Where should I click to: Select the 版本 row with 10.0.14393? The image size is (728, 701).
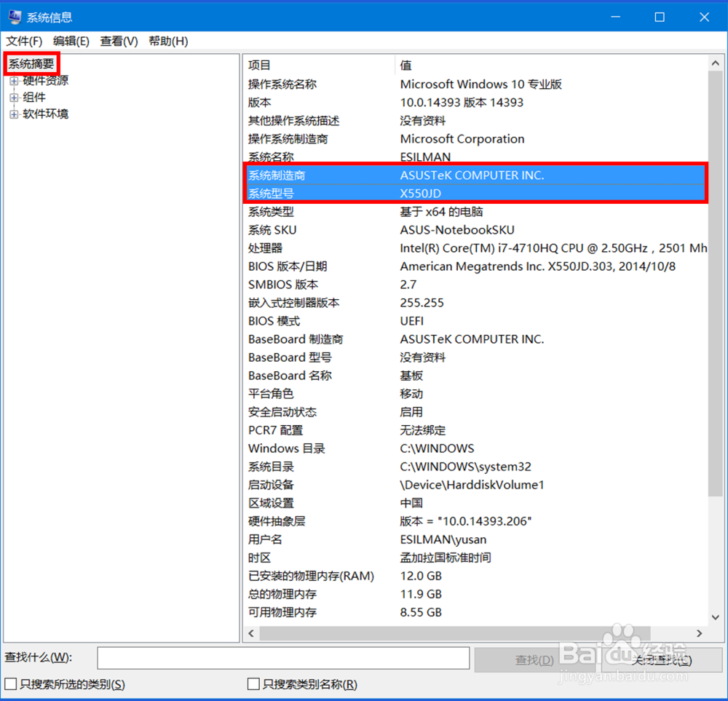(x=476, y=102)
